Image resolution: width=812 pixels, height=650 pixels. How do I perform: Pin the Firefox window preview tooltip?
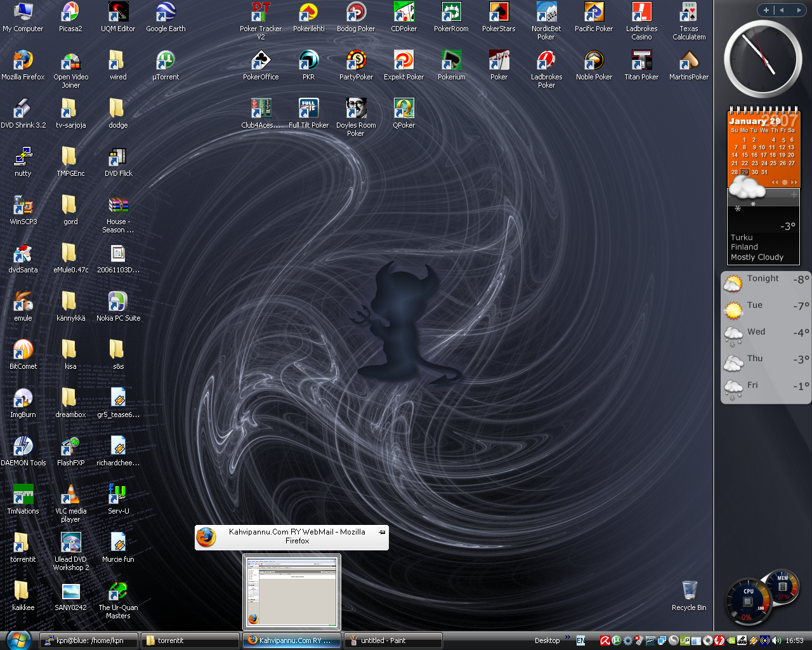click(382, 532)
